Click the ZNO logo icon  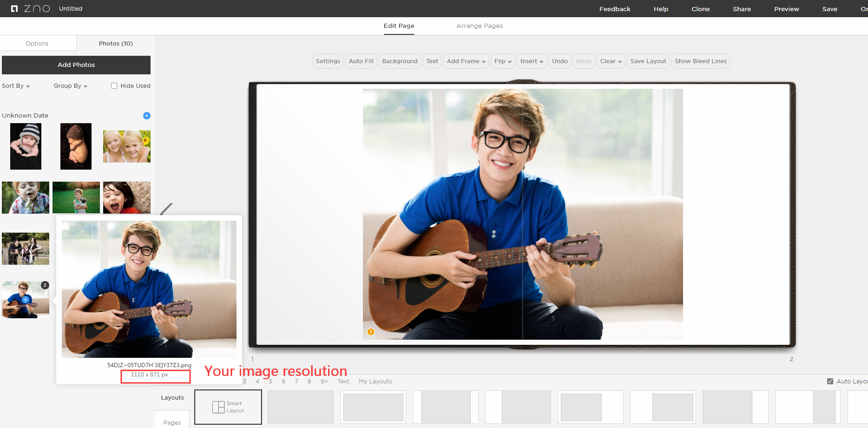[14, 9]
